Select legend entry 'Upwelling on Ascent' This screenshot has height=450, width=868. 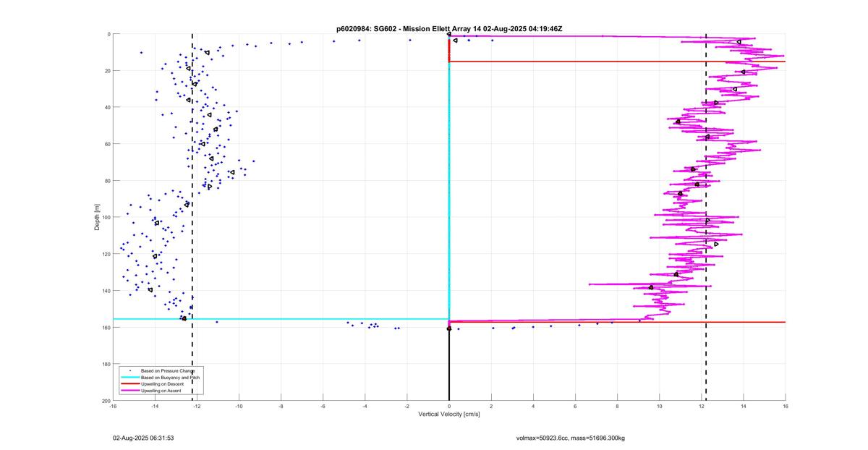(161, 391)
